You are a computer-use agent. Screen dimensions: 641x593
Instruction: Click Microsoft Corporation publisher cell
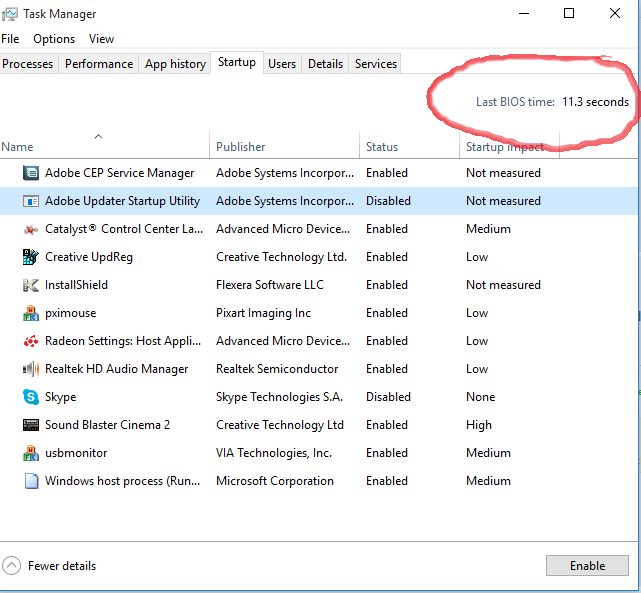click(275, 481)
